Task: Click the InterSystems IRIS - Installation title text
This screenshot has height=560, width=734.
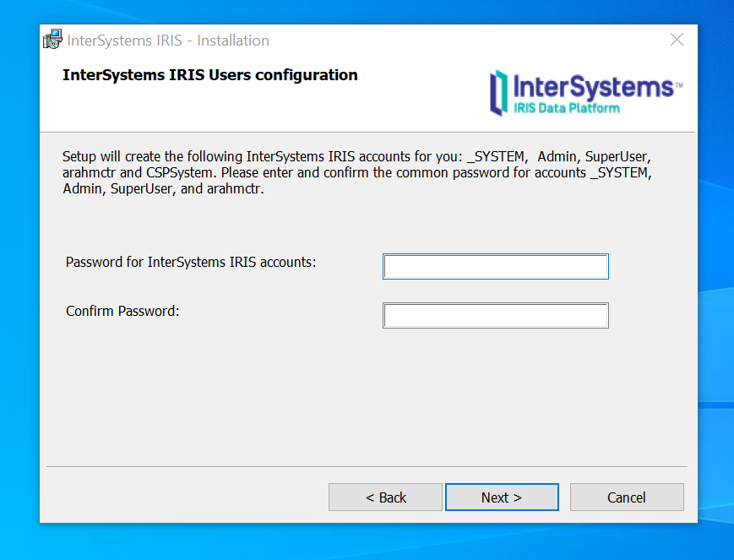Action: pyautogui.click(x=168, y=41)
